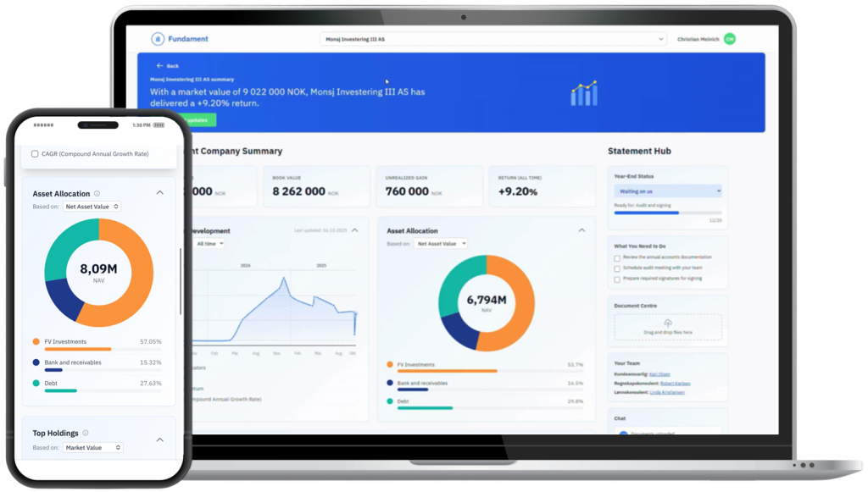The height and width of the screenshot is (492, 868).
Task: Collapse the phone Top Holdings section
Action: pyautogui.click(x=159, y=439)
